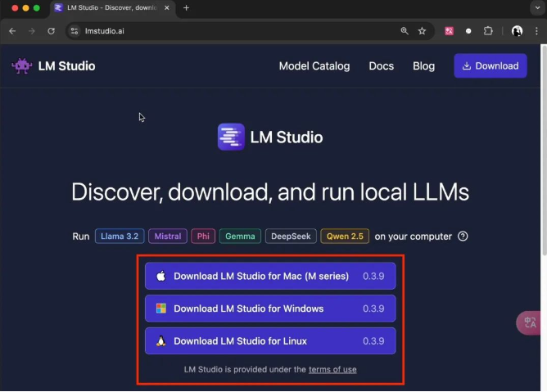Screen dimensions: 547x392
Task: Click the browser back arrow
Action: 12,31
